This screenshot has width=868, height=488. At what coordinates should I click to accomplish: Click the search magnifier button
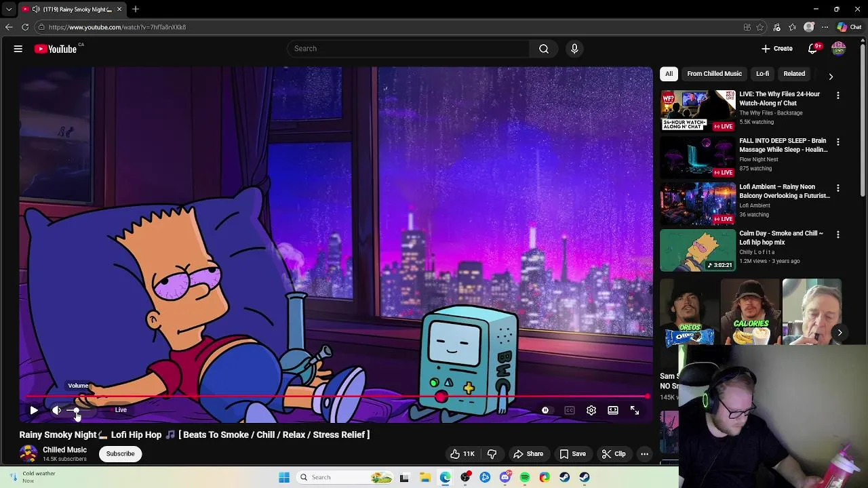point(544,49)
